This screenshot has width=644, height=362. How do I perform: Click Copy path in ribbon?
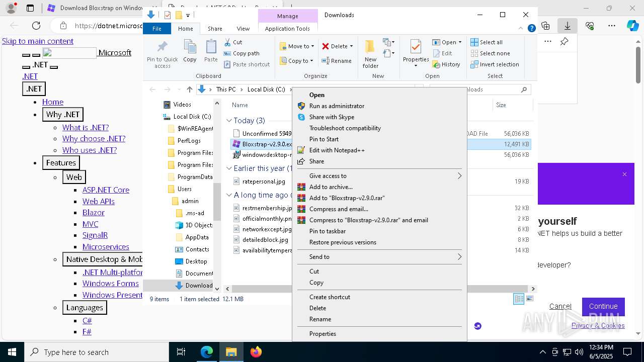(x=242, y=53)
